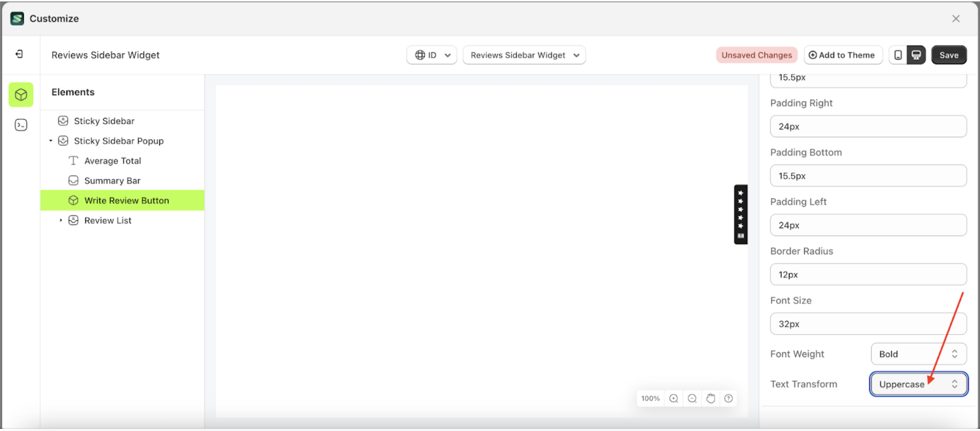The image size is (980, 431).
Task: Collapse the Sticky Sidebar Popup element
Action: pyautogui.click(x=50, y=141)
